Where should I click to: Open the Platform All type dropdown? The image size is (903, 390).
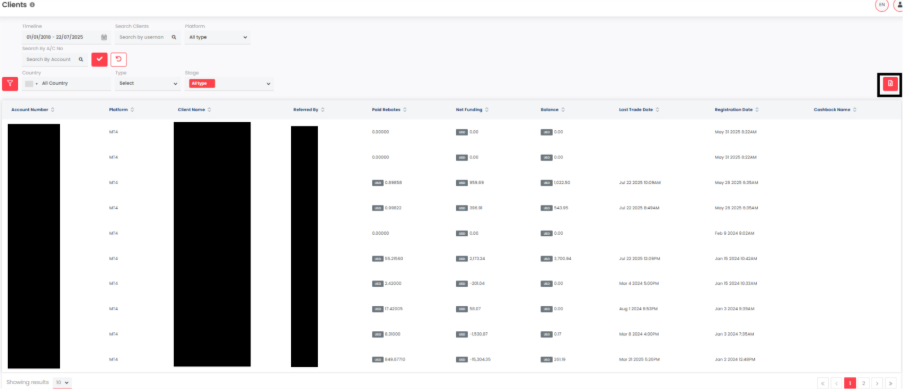[218, 37]
